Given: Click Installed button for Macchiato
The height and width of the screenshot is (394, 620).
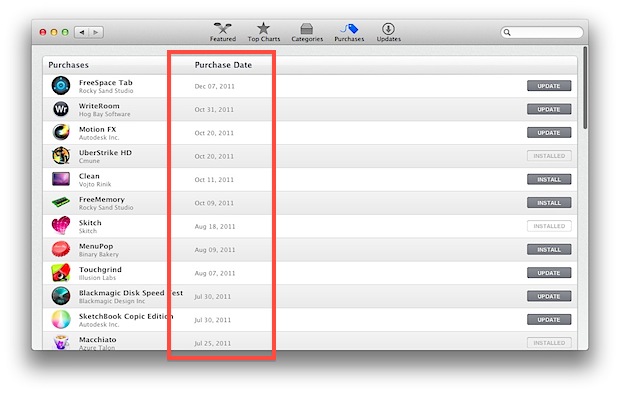Looking at the screenshot, I should coord(549,343).
